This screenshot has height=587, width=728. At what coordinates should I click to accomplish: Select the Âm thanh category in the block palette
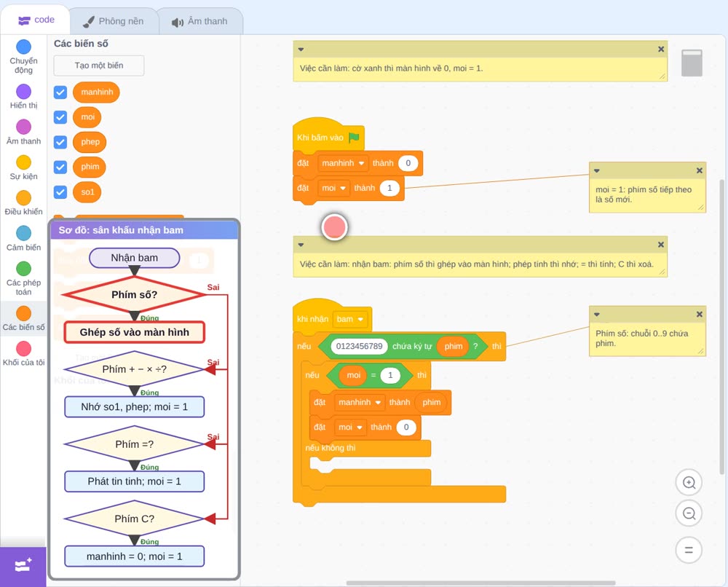point(23,133)
